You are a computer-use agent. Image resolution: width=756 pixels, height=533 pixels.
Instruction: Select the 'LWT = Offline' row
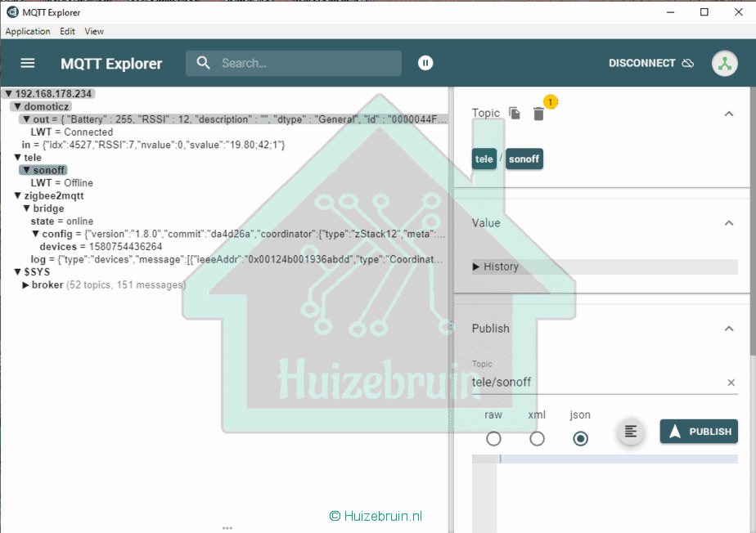61,183
